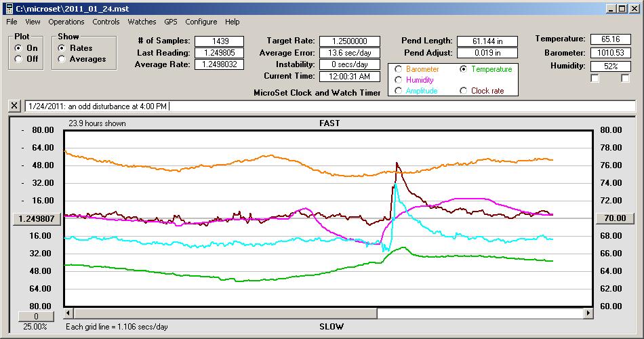Click the Target Rate field 1.2500000
Viewport: 644px width, 339px height.
click(350, 41)
